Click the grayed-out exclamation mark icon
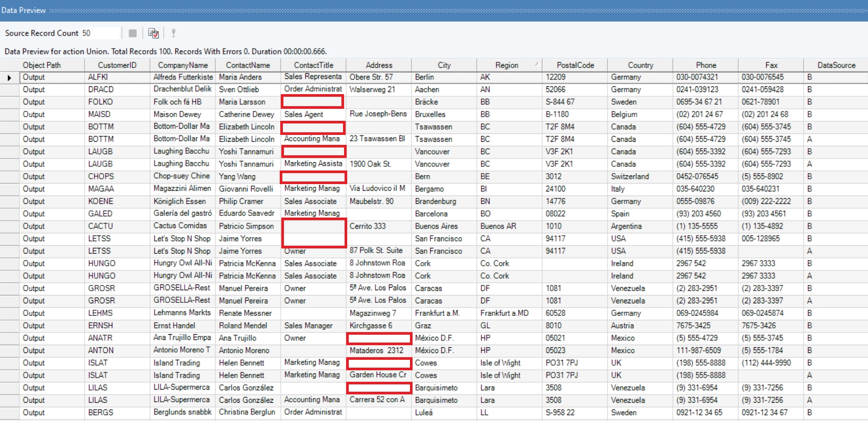 pos(173,33)
